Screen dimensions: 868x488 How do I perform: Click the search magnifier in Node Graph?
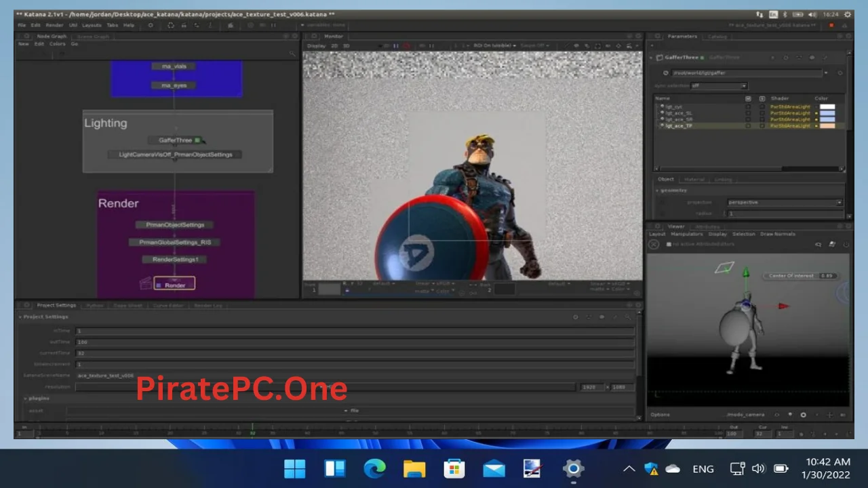tap(293, 54)
